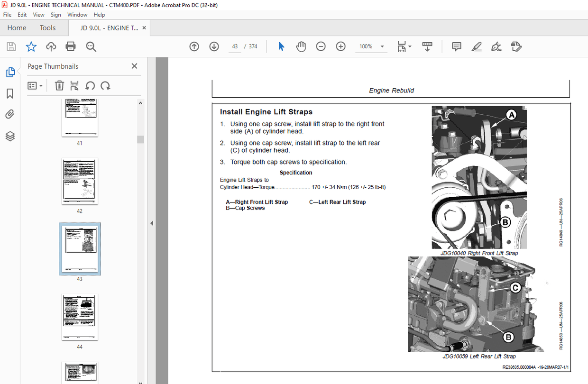Image resolution: width=588 pixels, height=384 pixels.
Task: Select the Hand tool in the toolbar
Action: [x=301, y=46]
